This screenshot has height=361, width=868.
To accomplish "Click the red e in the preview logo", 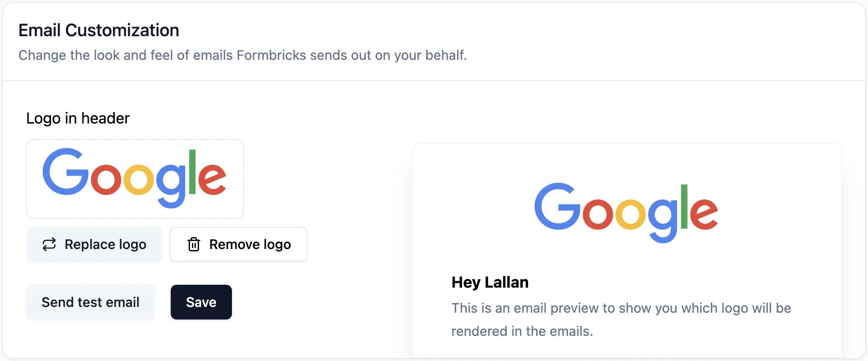I will (704, 213).
